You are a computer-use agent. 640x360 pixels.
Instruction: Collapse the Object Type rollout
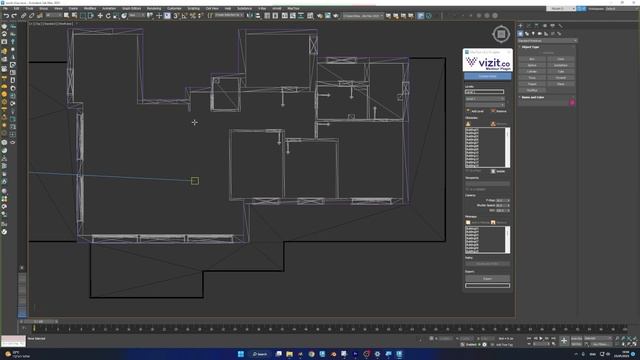[x=530, y=47]
